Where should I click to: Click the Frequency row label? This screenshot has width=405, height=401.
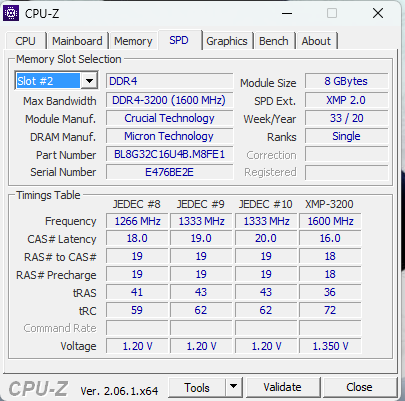[x=71, y=221]
